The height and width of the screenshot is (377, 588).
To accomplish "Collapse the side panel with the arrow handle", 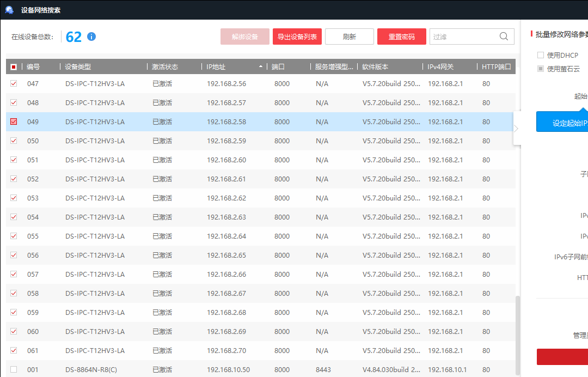I will pos(516,129).
